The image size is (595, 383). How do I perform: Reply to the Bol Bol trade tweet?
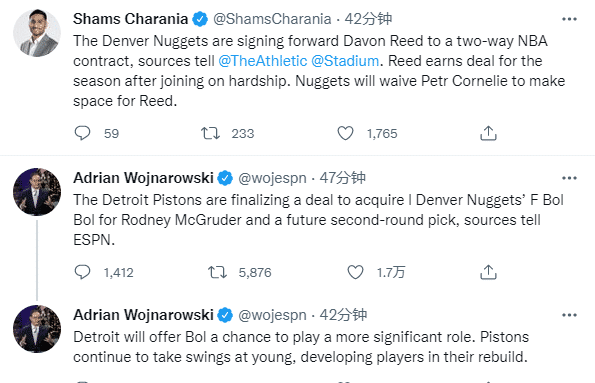(x=82, y=272)
